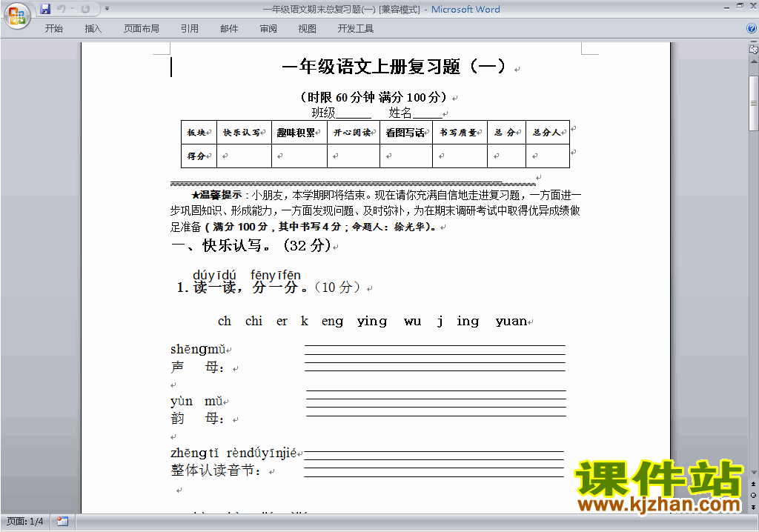The width and height of the screenshot is (759, 532).
Task: Toggle the ruler icon above vertical scrollbar
Action: coord(753,49)
